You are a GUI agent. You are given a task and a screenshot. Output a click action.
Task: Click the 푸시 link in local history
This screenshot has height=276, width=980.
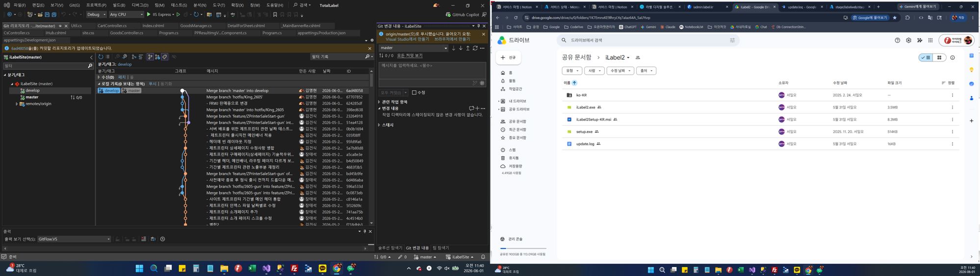[x=153, y=84]
